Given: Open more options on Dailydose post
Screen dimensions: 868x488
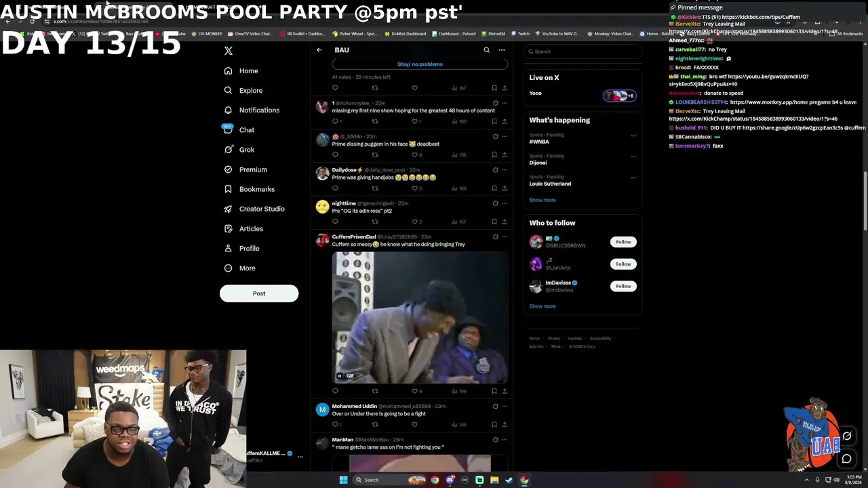Looking at the screenshot, I should point(505,169).
